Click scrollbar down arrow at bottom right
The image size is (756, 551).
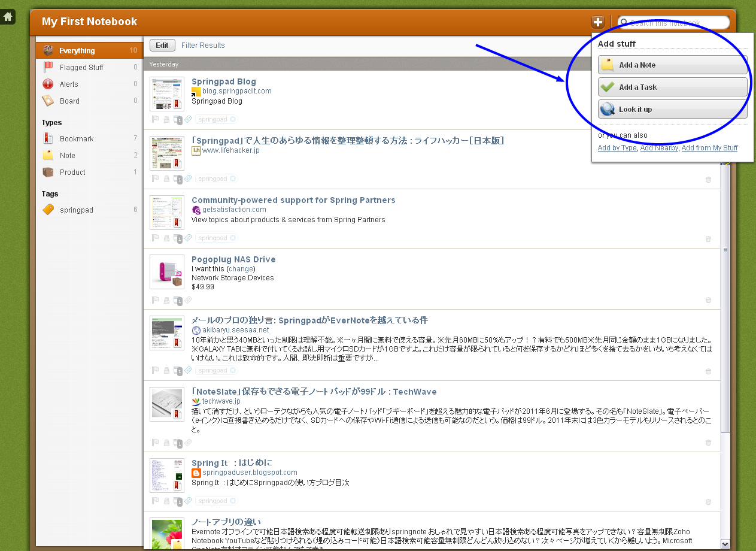(x=725, y=544)
